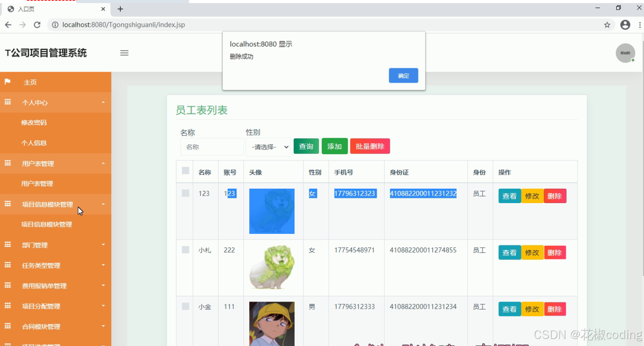Click the grid icon beside 任务类型管理
This screenshot has height=346, width=644.
[x=7, y=265]
